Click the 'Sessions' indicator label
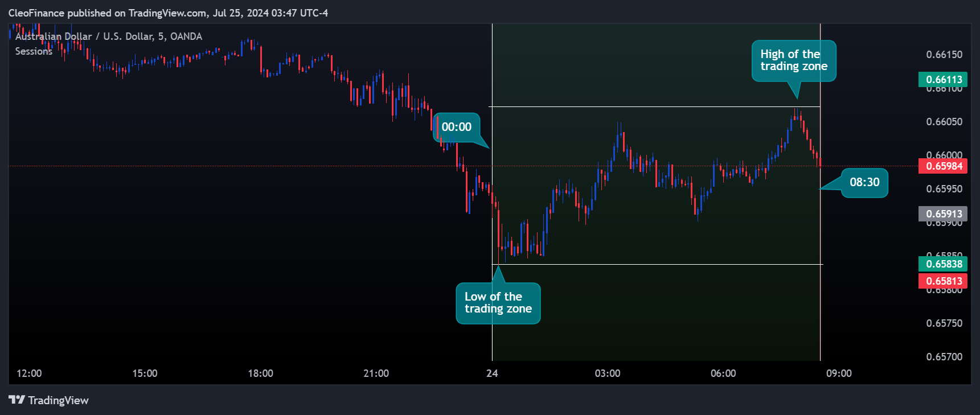Screen dimensions: 980x415 point(34,51)
